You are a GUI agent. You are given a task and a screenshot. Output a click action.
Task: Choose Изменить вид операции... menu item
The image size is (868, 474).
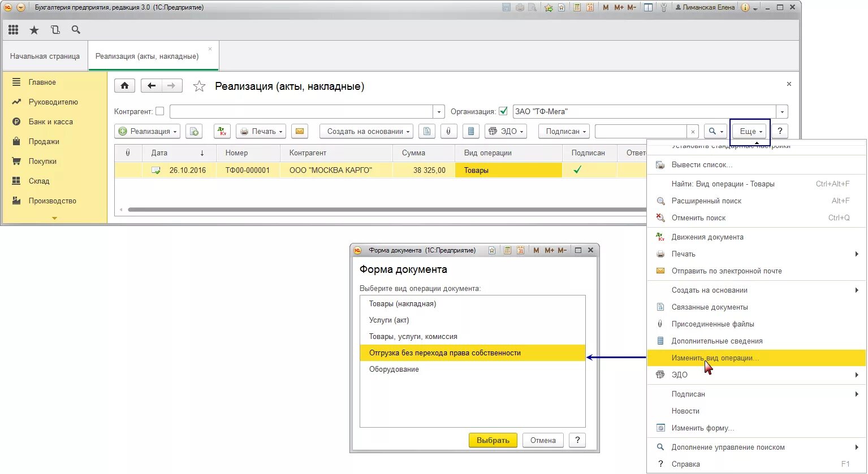pos(757,358)
